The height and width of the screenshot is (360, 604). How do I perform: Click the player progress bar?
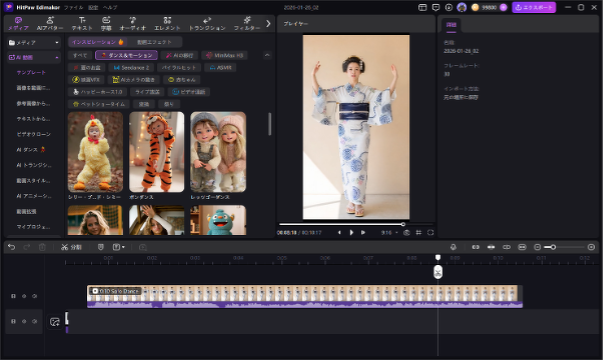pos(356,224)
